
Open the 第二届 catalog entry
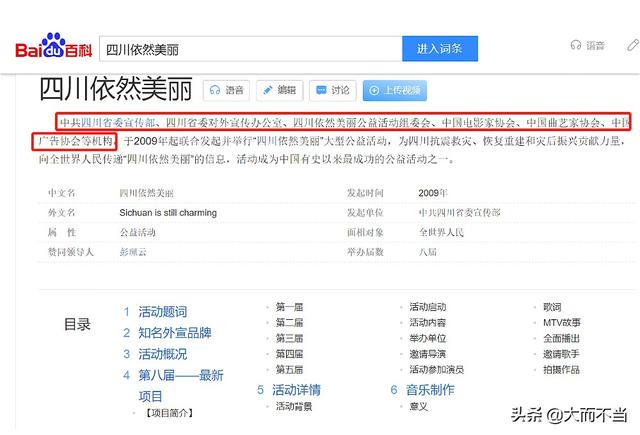coord(289,322)
